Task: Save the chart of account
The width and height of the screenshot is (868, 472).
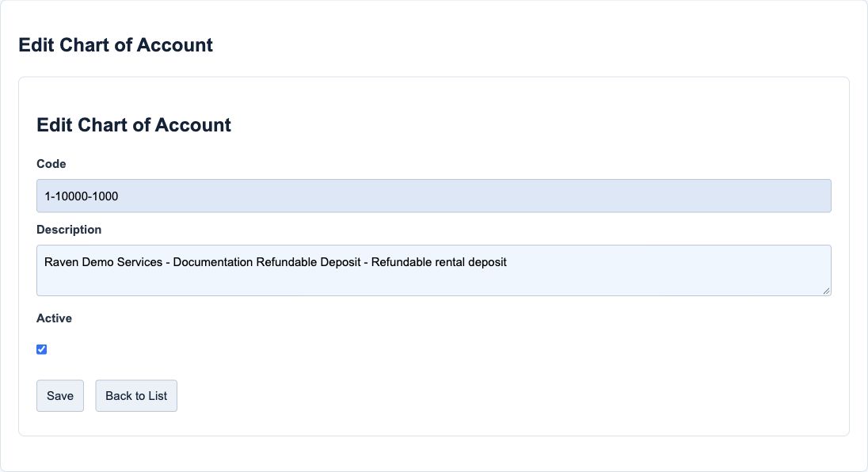Action: 59,396
